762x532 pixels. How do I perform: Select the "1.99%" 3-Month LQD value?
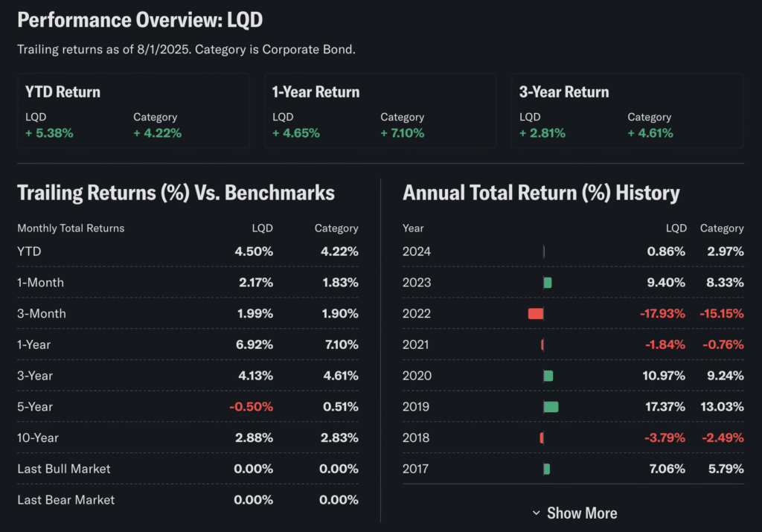pyautogui.click(x=255, y=314)
